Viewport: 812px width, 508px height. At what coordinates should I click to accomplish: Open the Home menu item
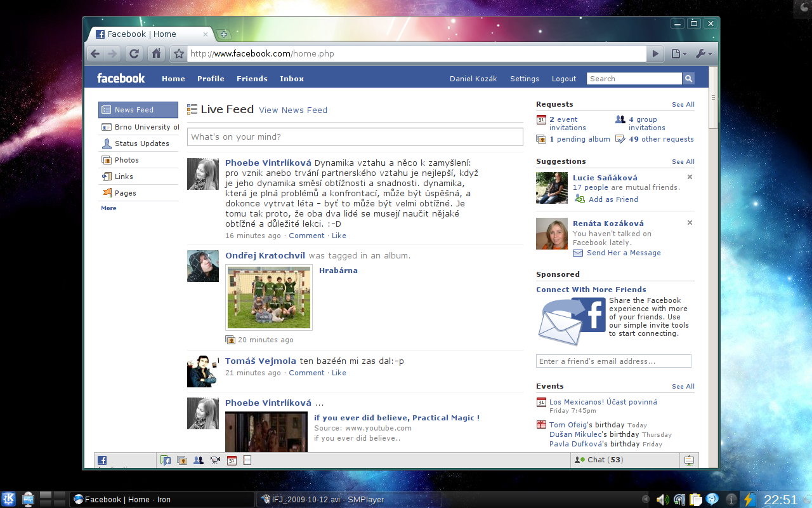(x=173, y=79)
